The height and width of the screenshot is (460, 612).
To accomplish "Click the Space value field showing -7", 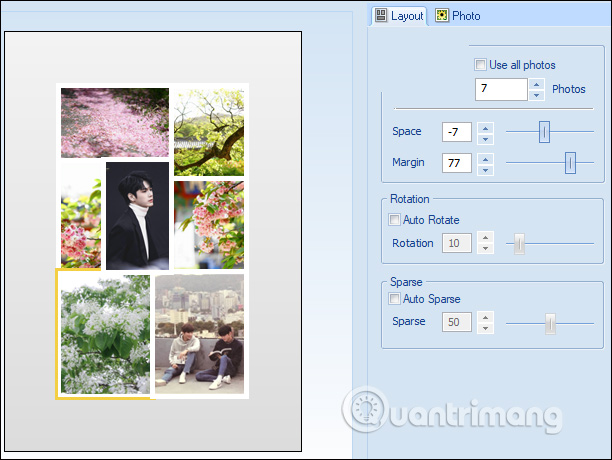I will [x=457, y=132].
